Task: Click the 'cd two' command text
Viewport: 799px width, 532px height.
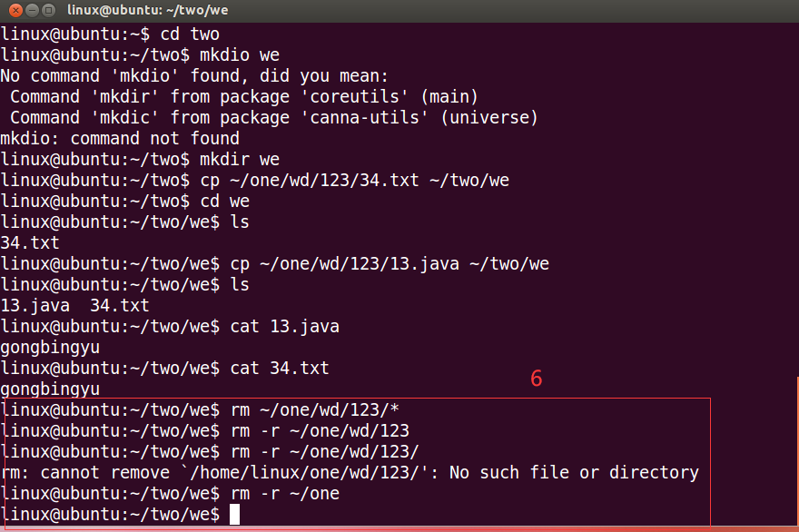Action: 190,34
